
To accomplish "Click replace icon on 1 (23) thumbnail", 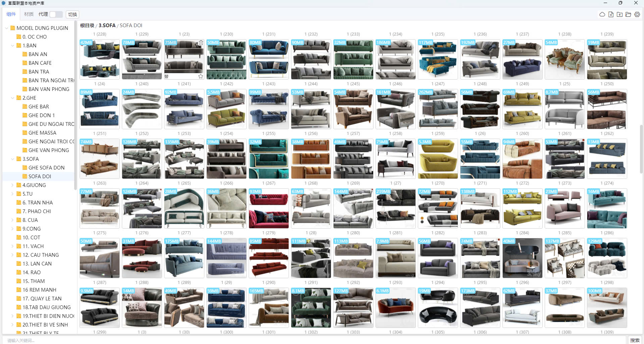I will [x=167, y=77].
